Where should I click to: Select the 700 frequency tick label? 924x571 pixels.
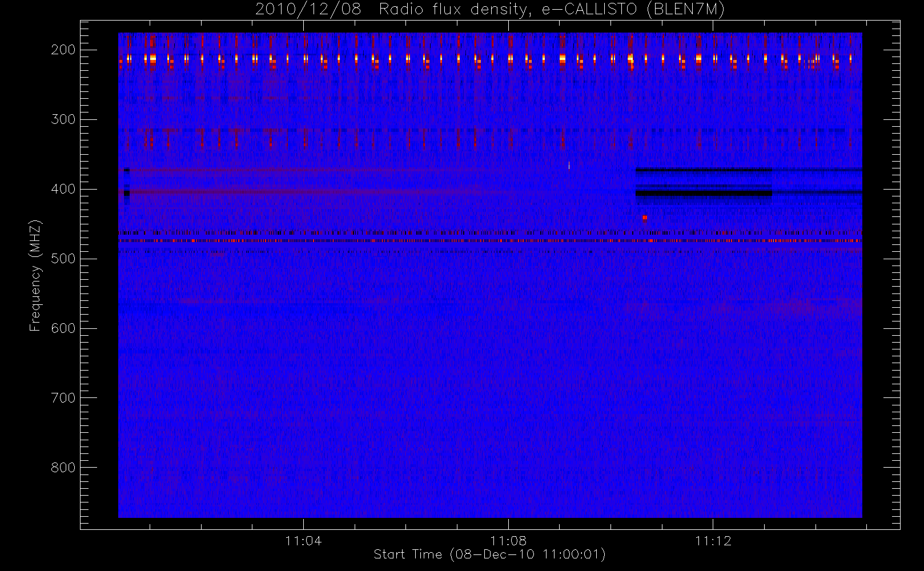63,398
